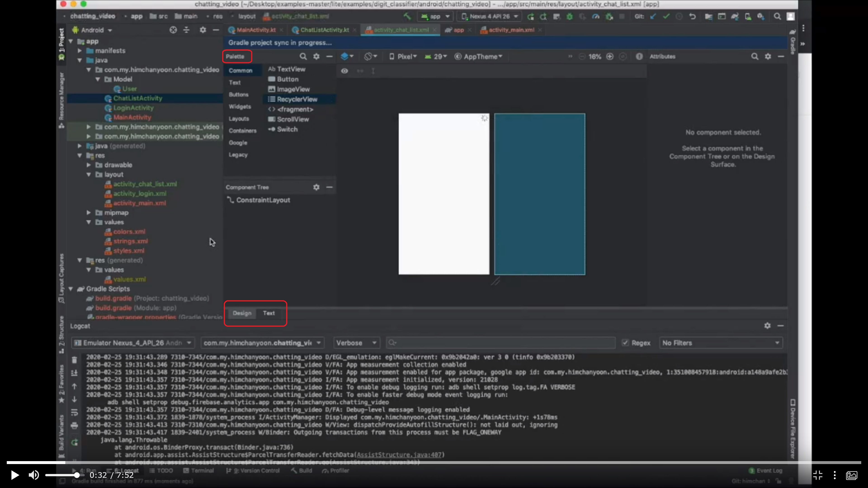This screenshot has height=488, width=868.
Task: Click the Palette search magnifier icon
Action: coord(303,56)
